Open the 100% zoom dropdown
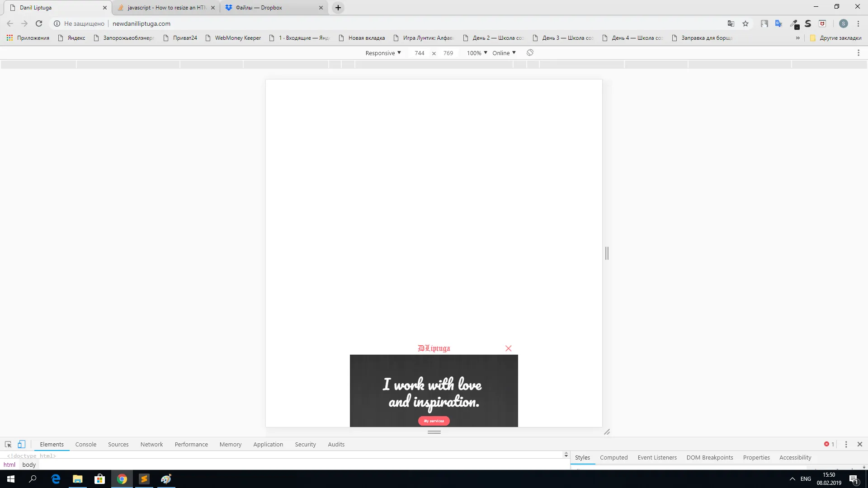The width and height of the screenshot is (868, 488). pyautogui.click(x=476, y=53)
